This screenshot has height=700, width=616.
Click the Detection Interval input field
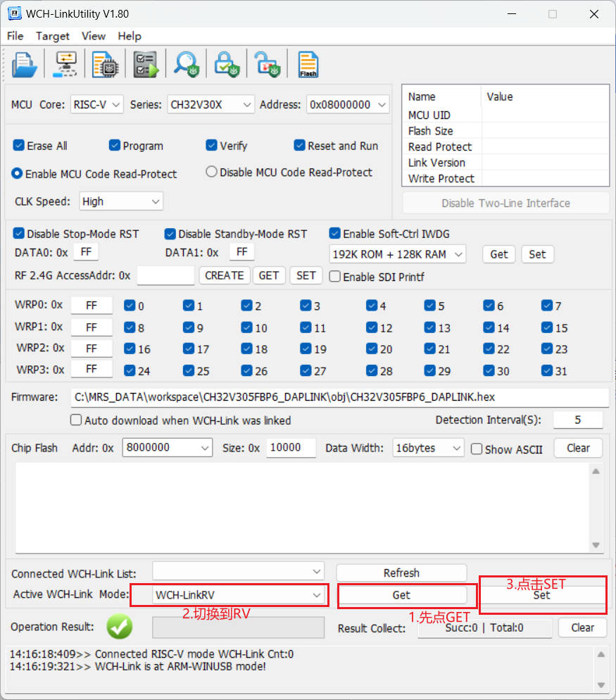(x=577, y=420)
